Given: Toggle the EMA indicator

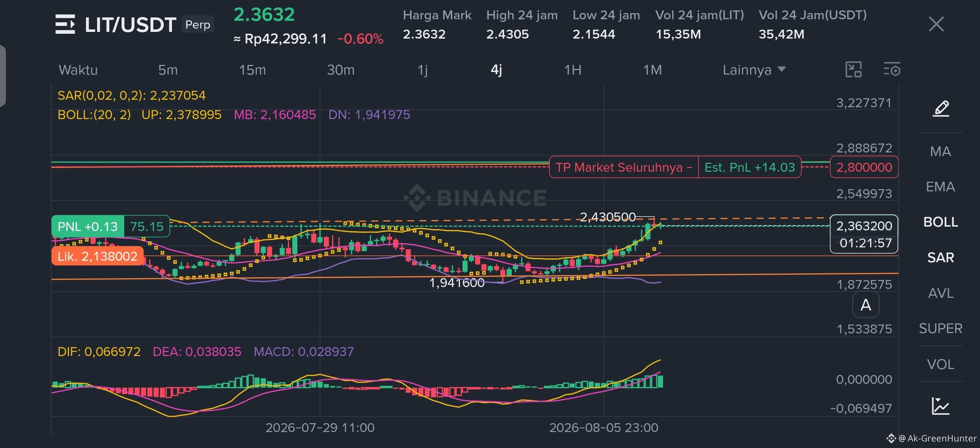Looking at the screenshot, I should 940,187.
